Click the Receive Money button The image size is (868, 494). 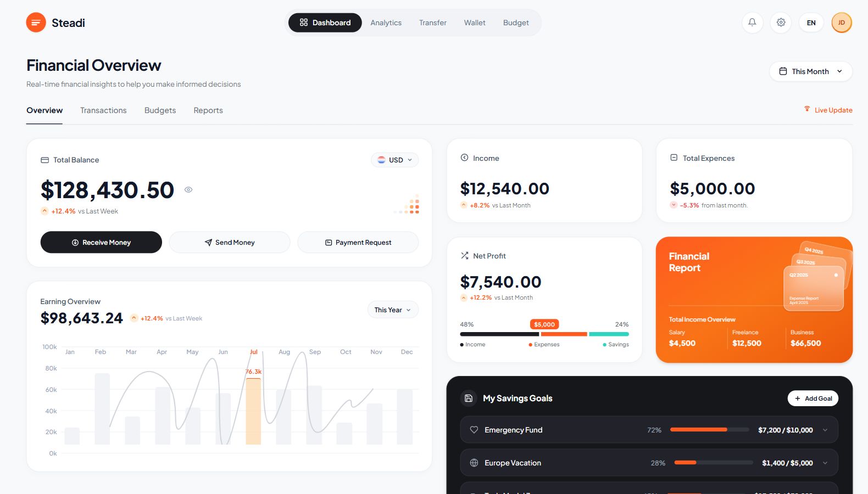pos(101,242)
